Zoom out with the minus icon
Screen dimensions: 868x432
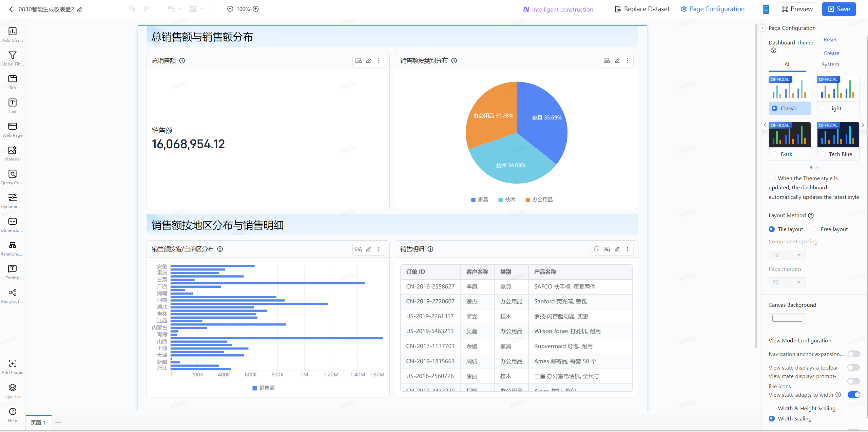pyautogui.click(x=230, y=9)
